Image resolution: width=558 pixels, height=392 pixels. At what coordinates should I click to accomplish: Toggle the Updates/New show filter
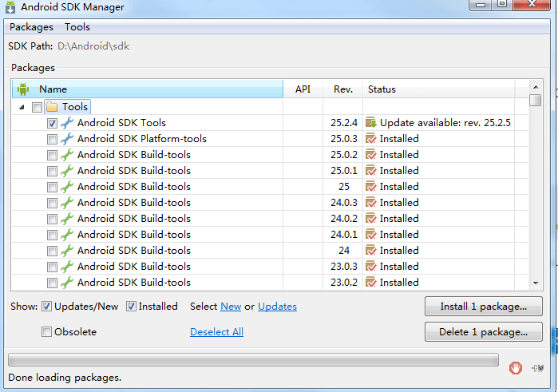pyautogui.click(x=46, y=307)
